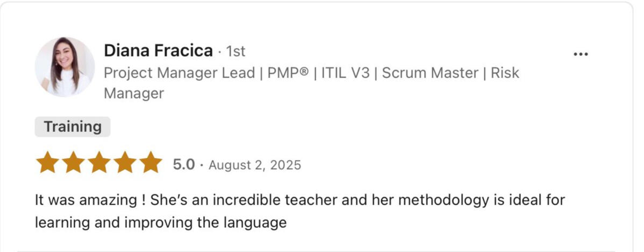This screenshot has width=644, height=252.
Task: Click 'ITIL V3' in the headline
Action: coord(346,73)
